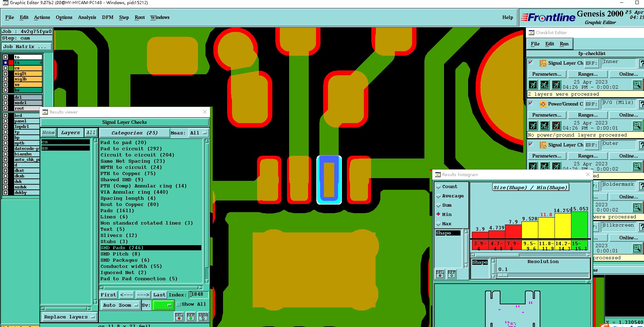Open results magnifier for Soldermask check
This screenshot has width=644, height=327.
[x=637, y=207]
